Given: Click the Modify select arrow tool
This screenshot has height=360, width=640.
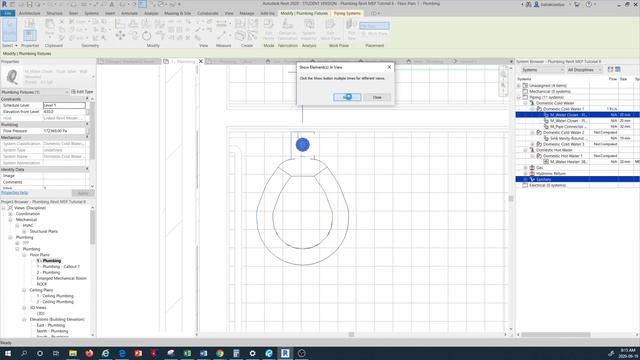Looking at the screenshot, I should click(9, 29).
